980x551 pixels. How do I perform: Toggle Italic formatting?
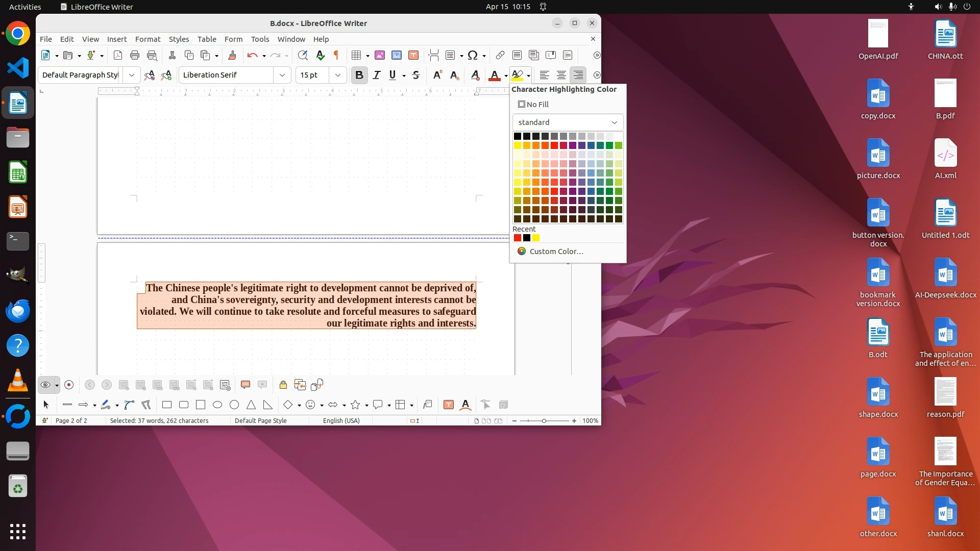click(x=377, y=75)
